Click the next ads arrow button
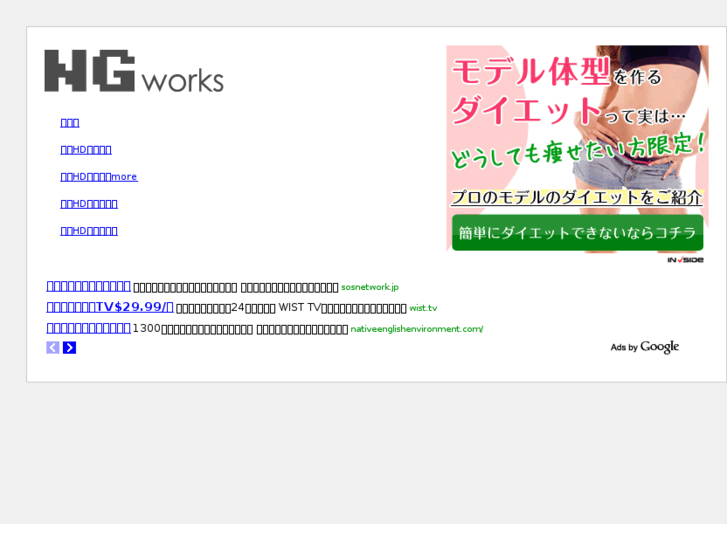727x545 pixels. pos(70,347)
